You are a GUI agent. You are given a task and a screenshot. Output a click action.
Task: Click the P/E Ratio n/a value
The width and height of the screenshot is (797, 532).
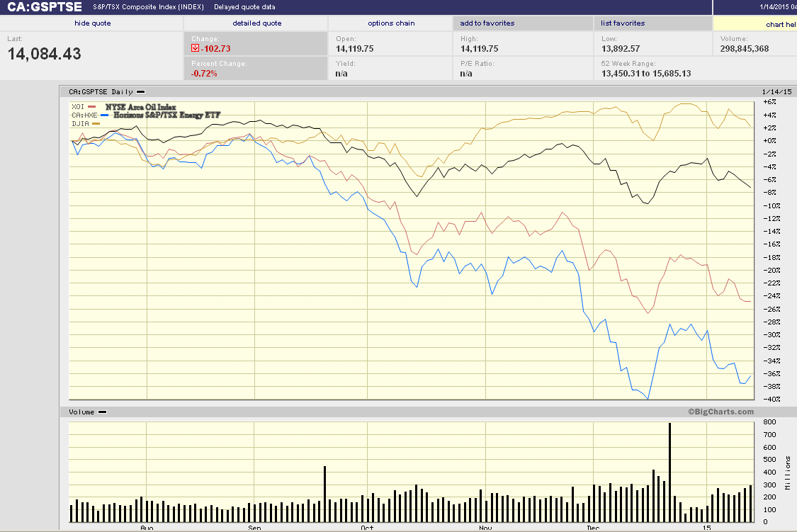(466, 74)
